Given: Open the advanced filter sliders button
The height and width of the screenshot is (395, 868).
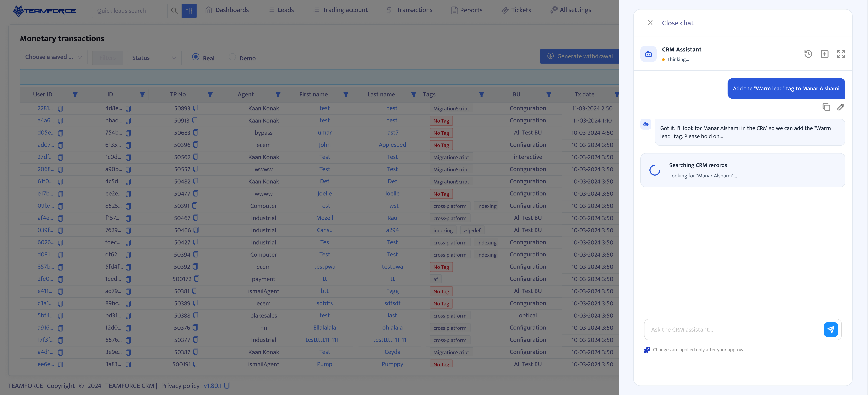Looking at the screenshot, I should pyautogui.click(x=189, y=11).
